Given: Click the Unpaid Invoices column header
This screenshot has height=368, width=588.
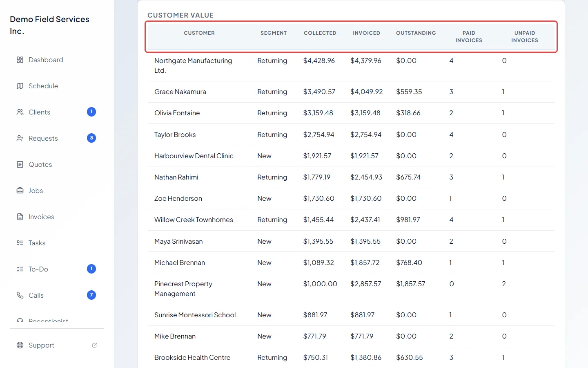Looking at the screenshot, I should click(525, 37).
